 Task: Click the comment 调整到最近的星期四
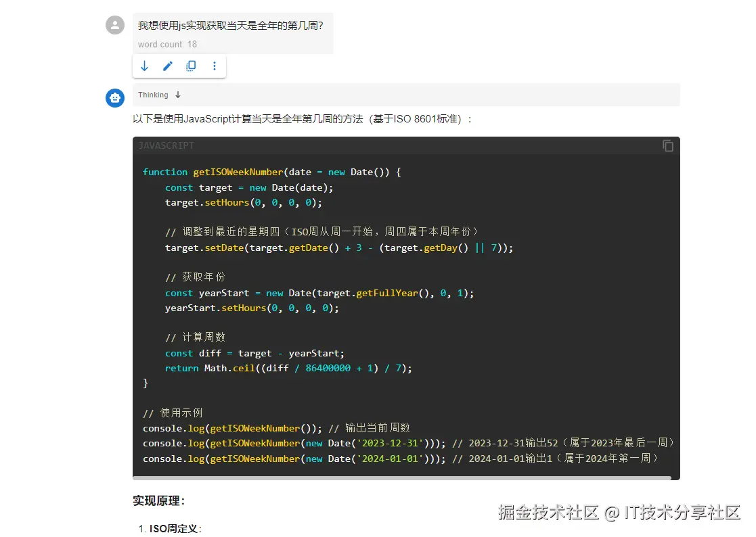321,232
